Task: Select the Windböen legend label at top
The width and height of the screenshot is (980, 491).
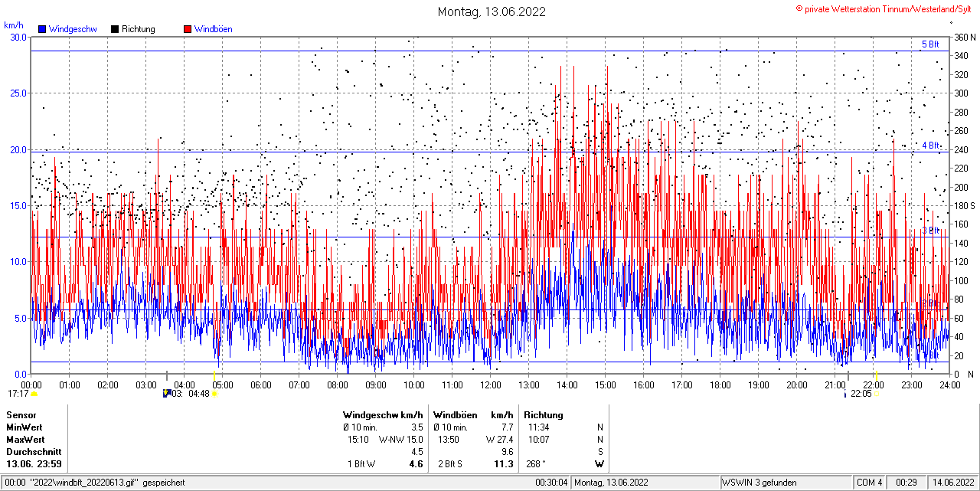Action: click(214, 29)
